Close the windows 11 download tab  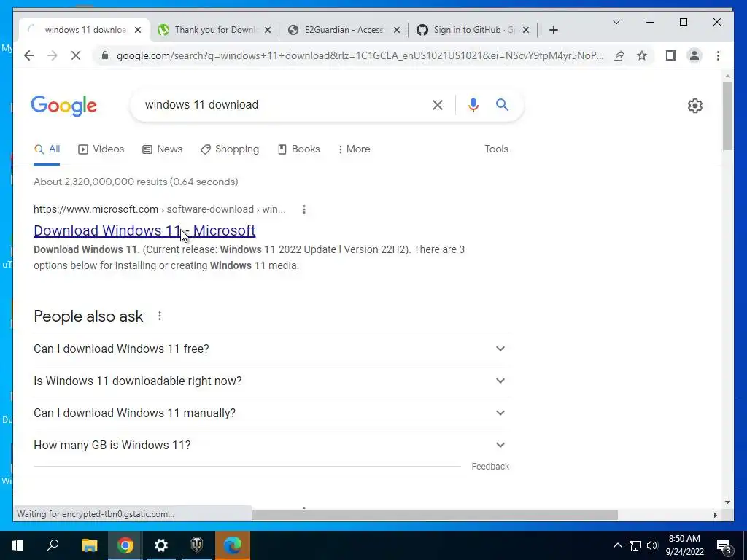click(x=138, y=30)
